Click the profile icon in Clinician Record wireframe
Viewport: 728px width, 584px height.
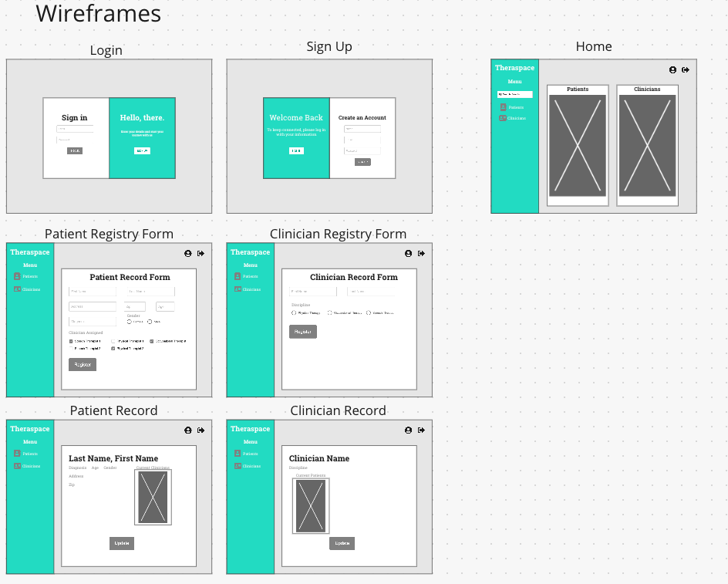408,430
